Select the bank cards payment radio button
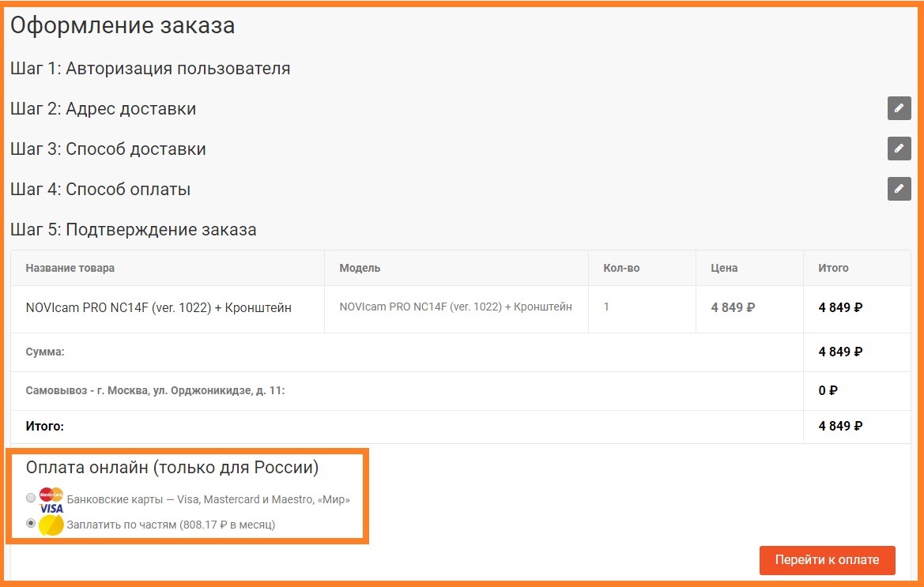Image resolution: width=924 pixels, height=587 pixels. click(31, 498)
